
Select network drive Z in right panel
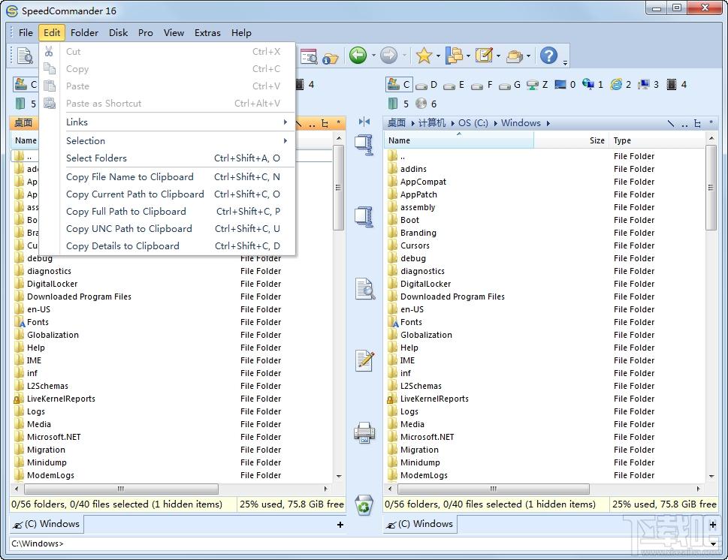click(538, 85)
